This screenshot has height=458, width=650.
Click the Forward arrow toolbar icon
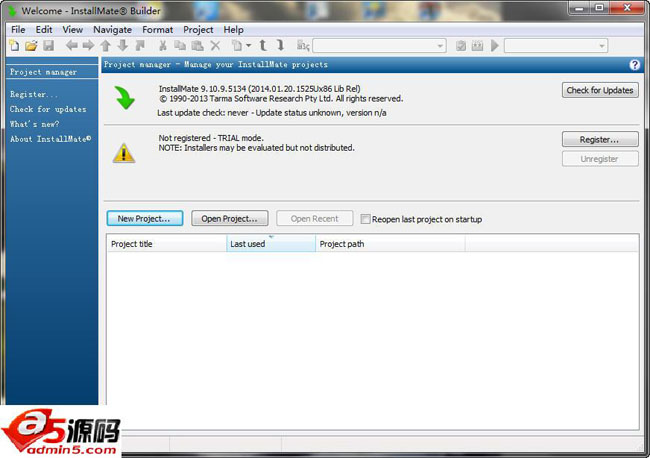pyautogui.click(x=88, y=45)
